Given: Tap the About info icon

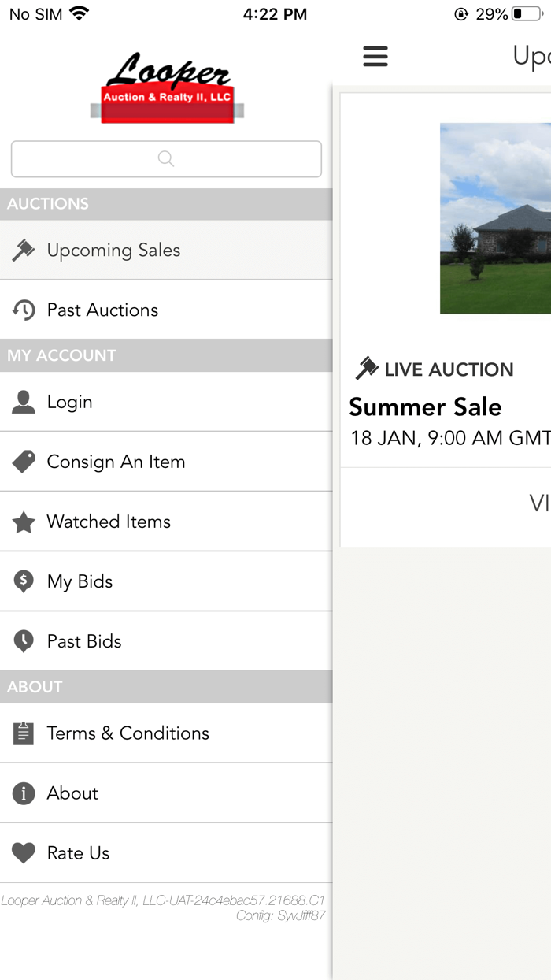Looking at the screenshot, I should coord(24,793).
